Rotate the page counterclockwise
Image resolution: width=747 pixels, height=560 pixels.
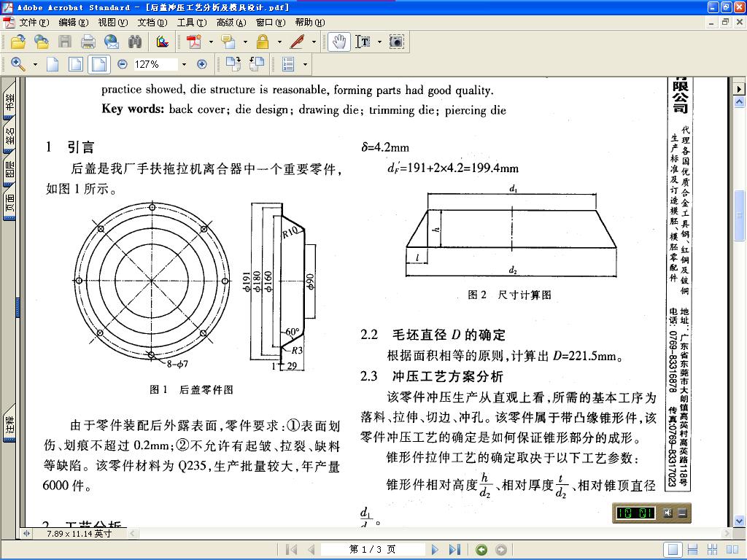coord(257,64)
